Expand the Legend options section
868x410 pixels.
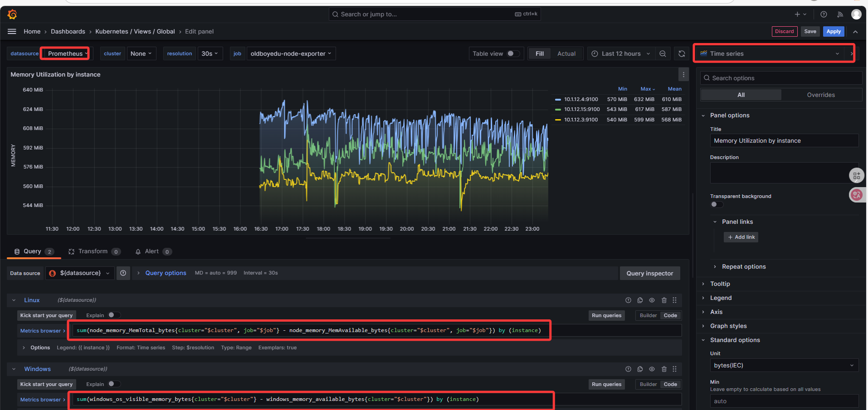pos(721,298)
